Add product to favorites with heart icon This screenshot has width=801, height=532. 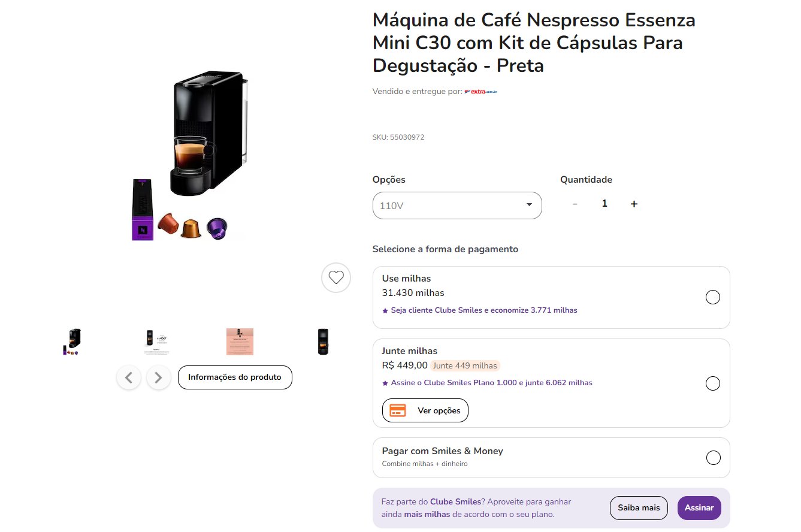(336, 278)
